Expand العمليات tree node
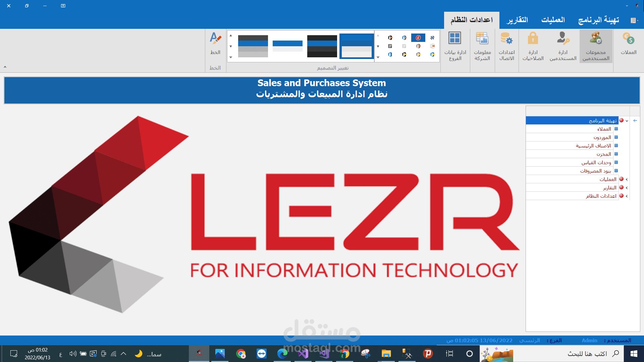 (627, 179)
